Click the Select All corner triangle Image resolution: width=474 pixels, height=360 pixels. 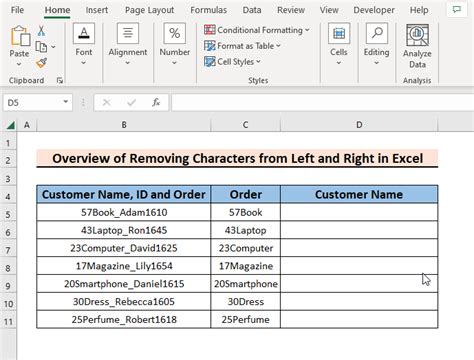pyautogui.click(x=11, y=125)
